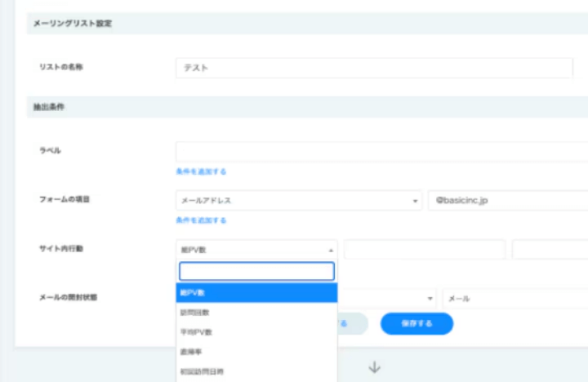The image size is (588, 382).
Task: Click second empty field in サイト内行動 row
Action: point(550,250)
